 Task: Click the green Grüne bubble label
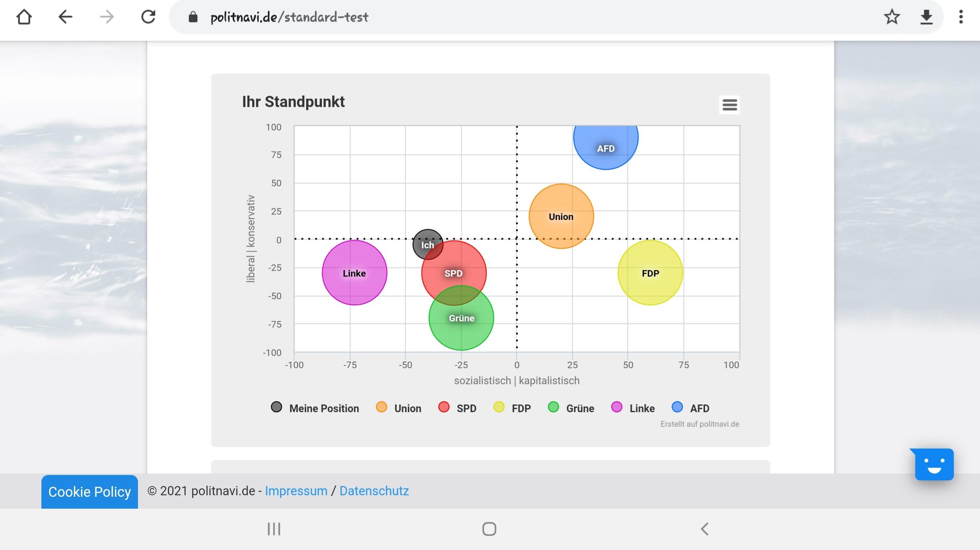coord(461,318)
